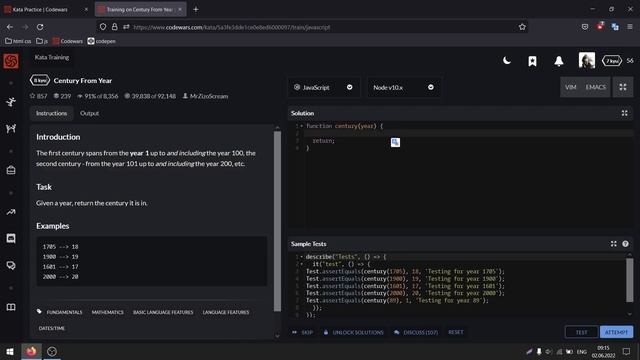Maximize the Sample Tests panel
This screenshot has height=360, width=640.
(x=613, y=244)
